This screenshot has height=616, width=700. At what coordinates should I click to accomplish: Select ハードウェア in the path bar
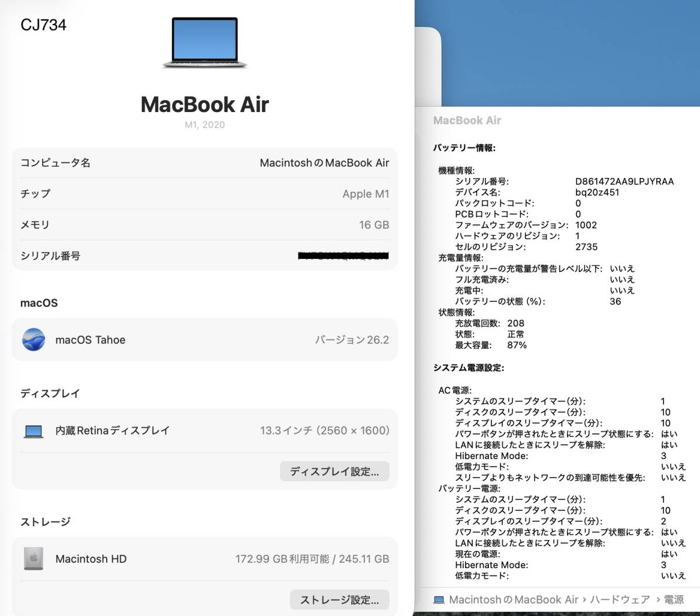pos(619,600)
